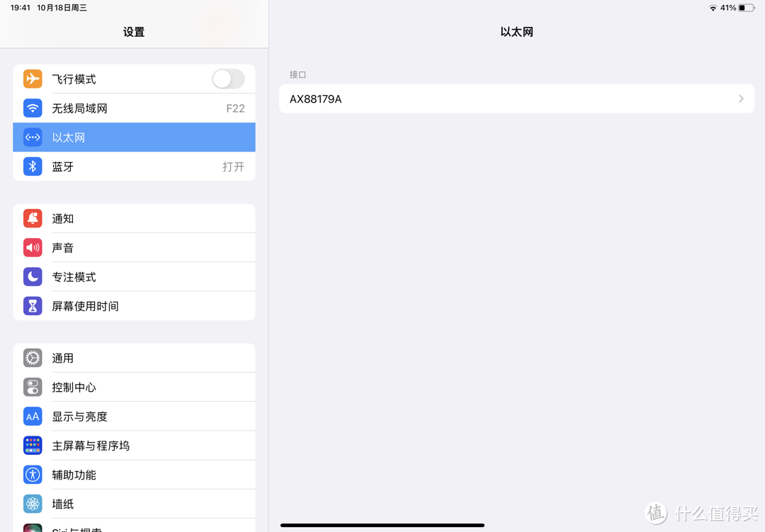
Task: Tap the orange airplane icon
Action: tap(33, 79)
